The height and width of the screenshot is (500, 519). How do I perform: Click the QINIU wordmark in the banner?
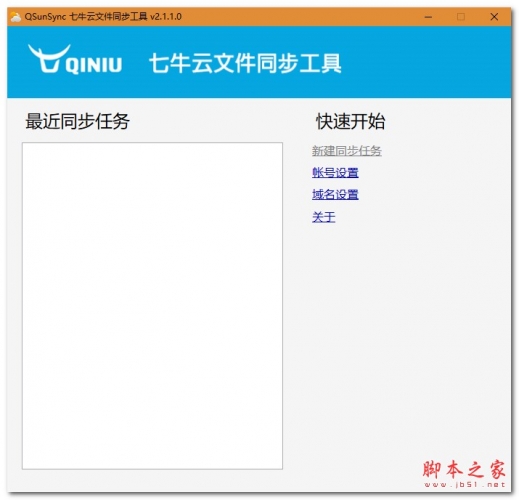94,65
